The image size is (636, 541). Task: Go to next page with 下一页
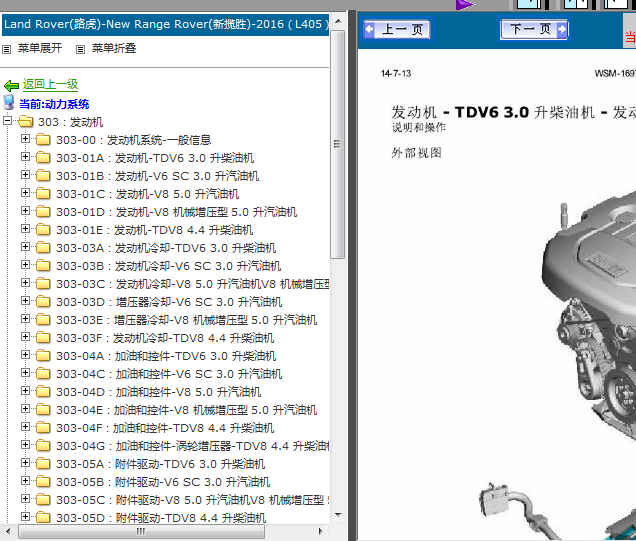(x=534, y=29)
